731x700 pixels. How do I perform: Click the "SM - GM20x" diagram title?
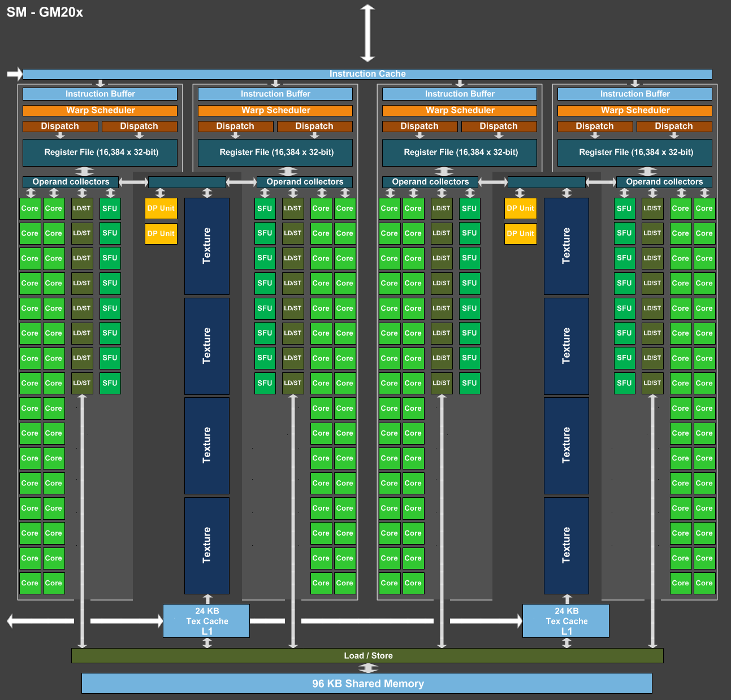[45, 12]
